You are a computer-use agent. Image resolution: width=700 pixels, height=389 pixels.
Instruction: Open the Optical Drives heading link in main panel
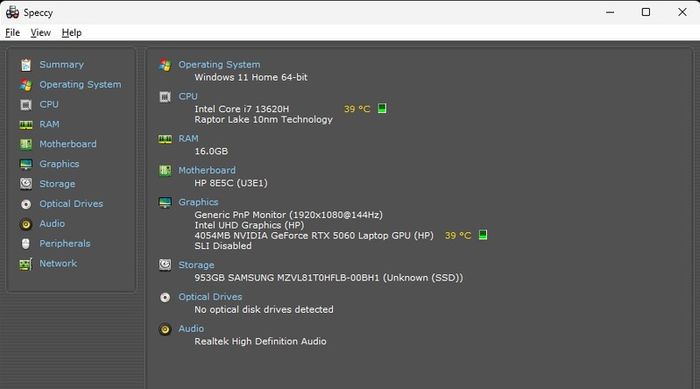[210, 297]
